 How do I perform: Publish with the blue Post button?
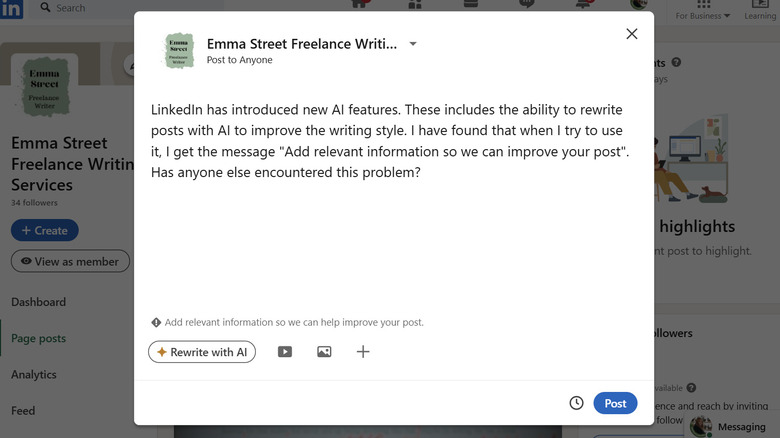coord(615,403)
